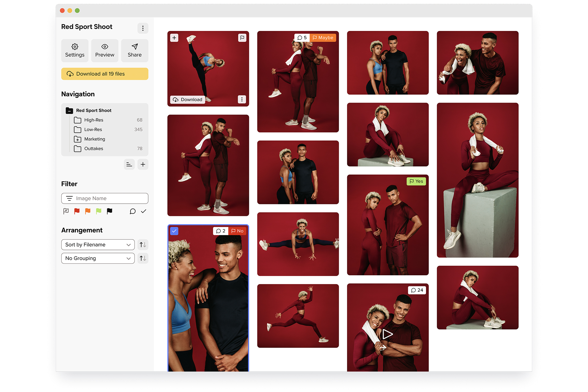Toggle Preview eye button
The width and height of the screenshot is (588, 392).
[105, 51]
